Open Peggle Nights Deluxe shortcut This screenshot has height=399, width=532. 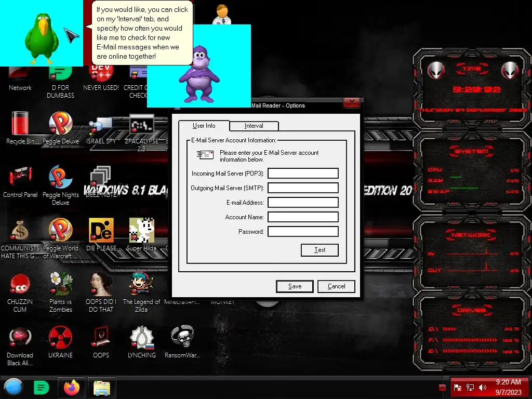[61, 185]
